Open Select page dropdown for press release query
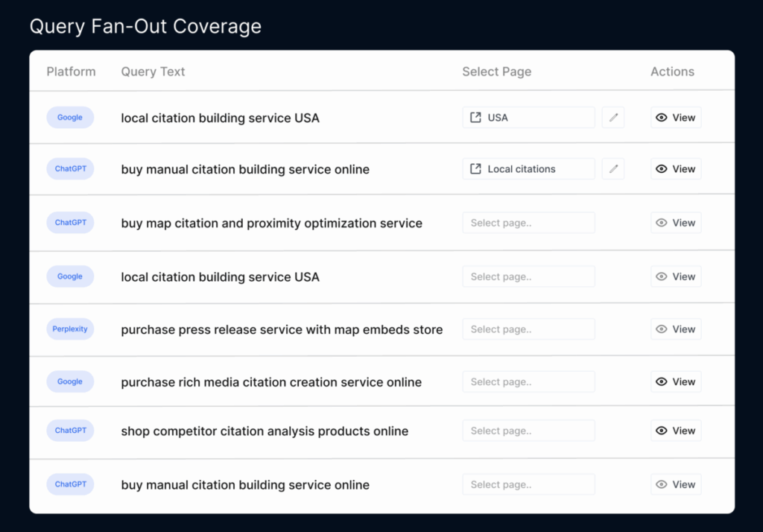The height and width of the screenshot is (532, 763). pyautogui.click(x=528, y=329)
